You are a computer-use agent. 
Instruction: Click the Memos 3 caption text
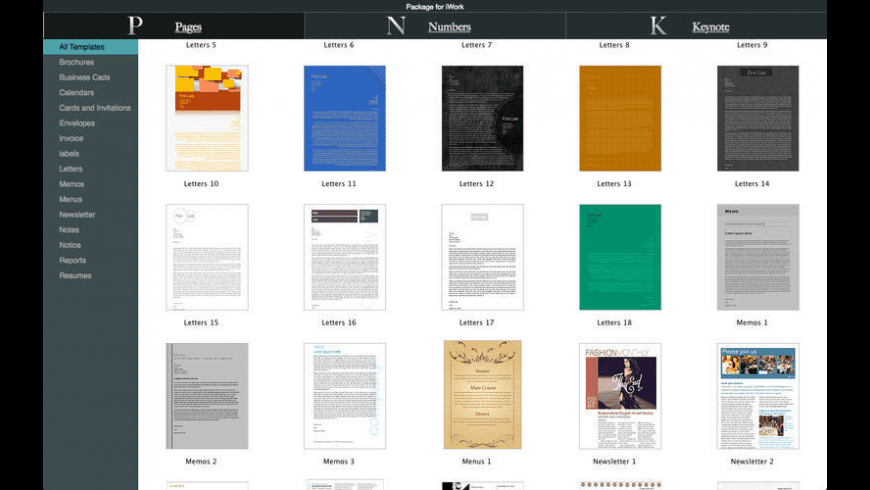click(338, 461)
